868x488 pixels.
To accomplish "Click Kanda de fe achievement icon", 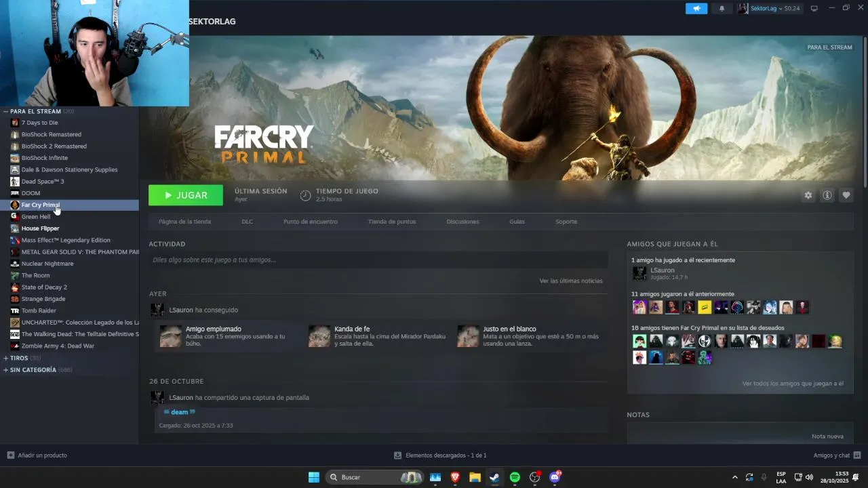I will pyautogui.click(x=319, y=336).
